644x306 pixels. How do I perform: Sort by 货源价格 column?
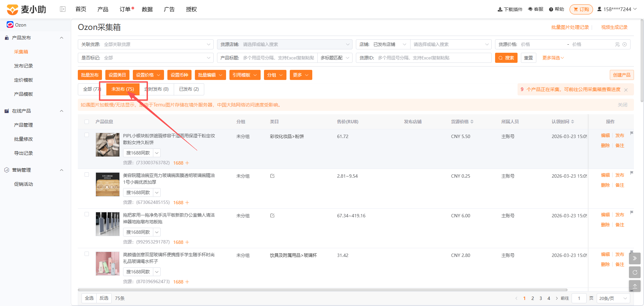tap(472, 122)
